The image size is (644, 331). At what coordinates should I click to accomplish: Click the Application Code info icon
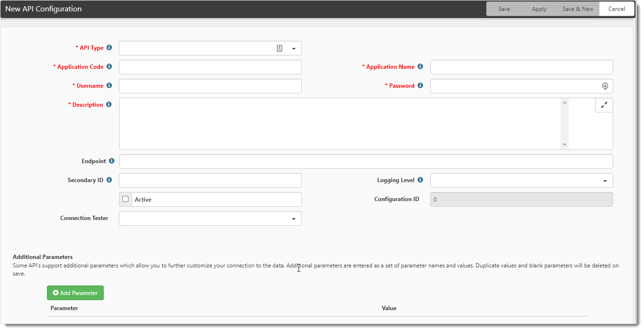click(109, 67)
